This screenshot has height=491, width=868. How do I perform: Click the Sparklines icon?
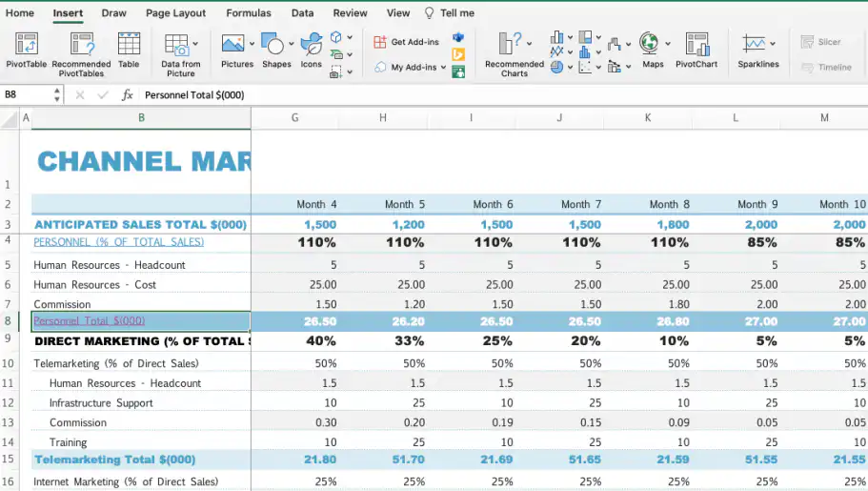pyautogui.click(x=754, y=43)
